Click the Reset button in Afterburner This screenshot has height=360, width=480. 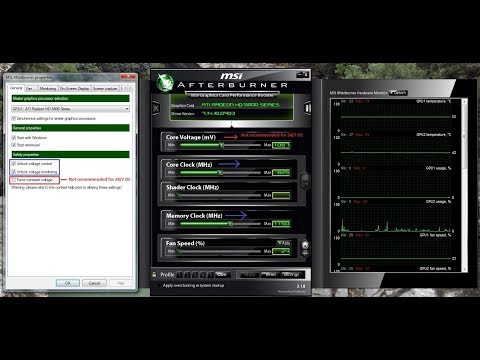click(270, 275)
